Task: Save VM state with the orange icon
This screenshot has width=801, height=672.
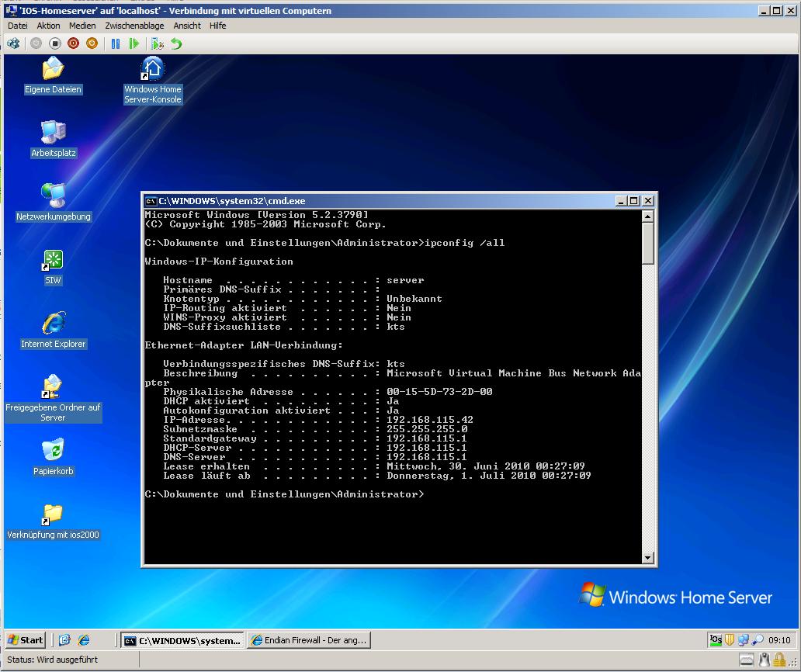Action: coord(92,43)
